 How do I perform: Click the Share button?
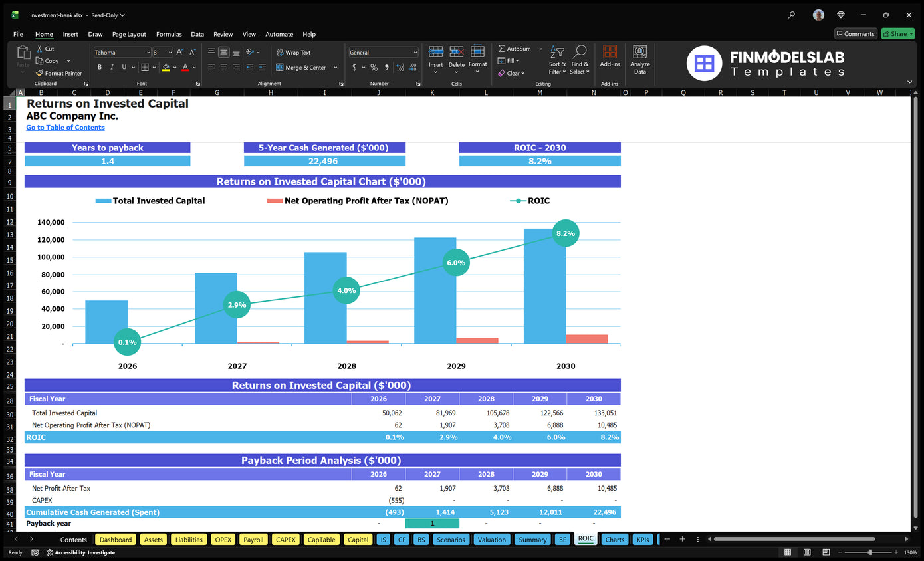point(897,34)
